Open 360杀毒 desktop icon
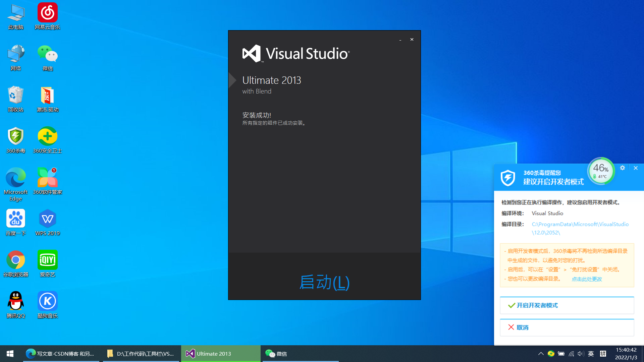The width and height of the screenshot is (644, 362). [16, 140]
